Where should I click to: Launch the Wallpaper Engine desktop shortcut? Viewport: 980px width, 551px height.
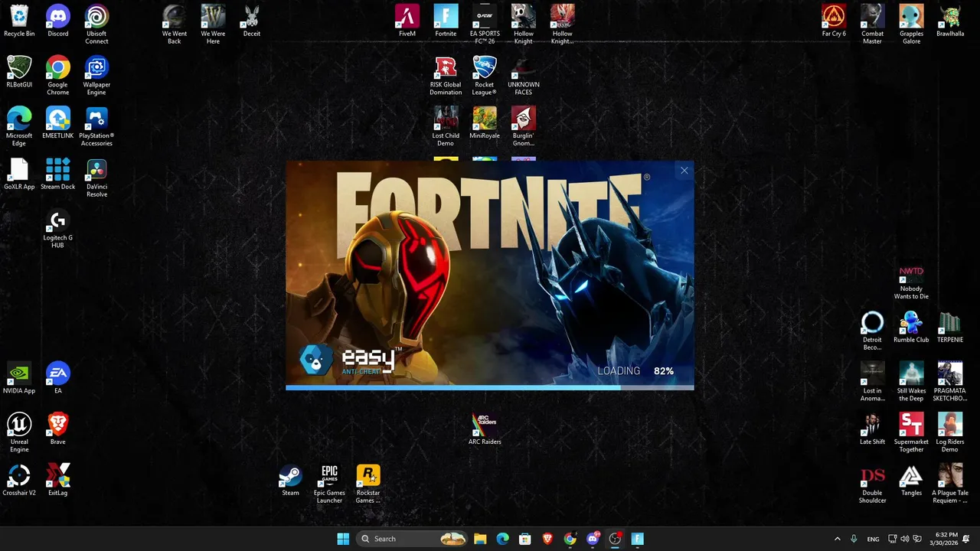pyautogui.click(x=96, y=76)
